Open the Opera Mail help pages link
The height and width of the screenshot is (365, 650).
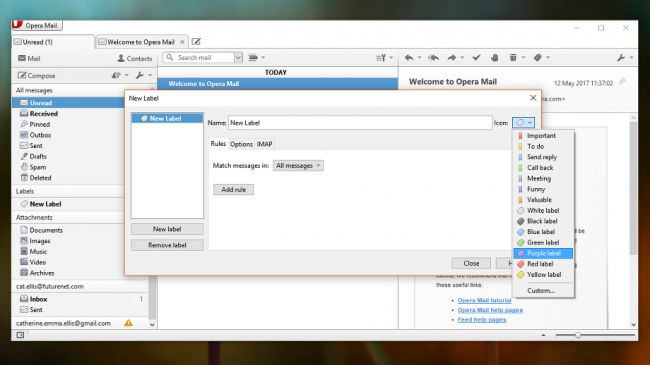pyautogui.click(x=490, y=310)
